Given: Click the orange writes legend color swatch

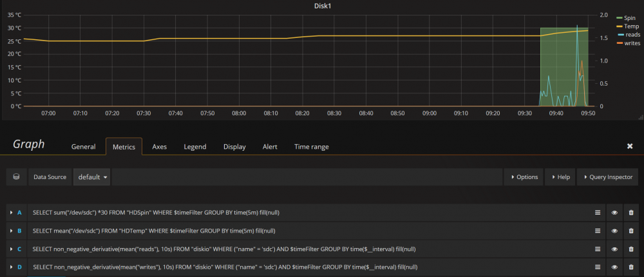Looking at the screenshot, I should [620, 43].
